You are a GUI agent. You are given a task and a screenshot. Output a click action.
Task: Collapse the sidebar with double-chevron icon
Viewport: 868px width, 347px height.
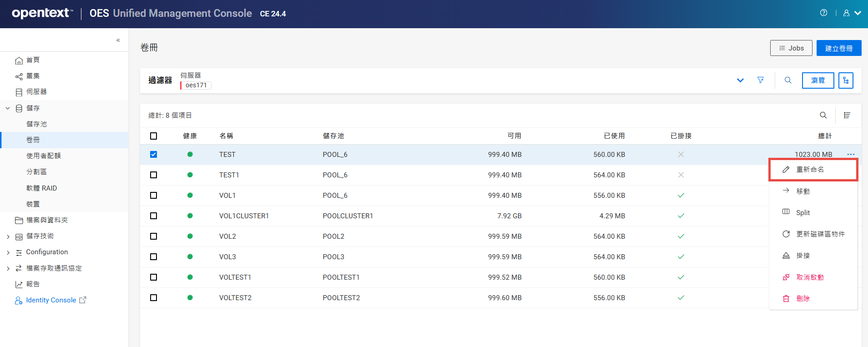coord(118,40)
